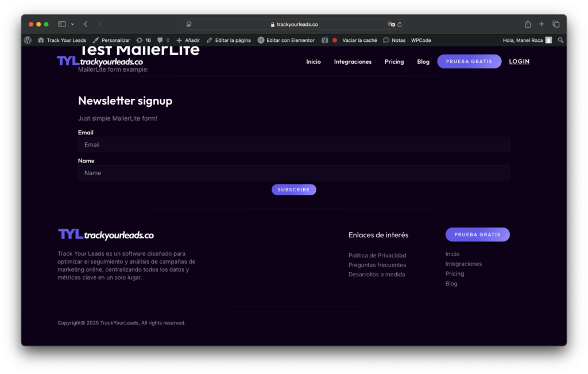Open the page reader menu icon in address bar
588x374 pixels.
point(189,24)
